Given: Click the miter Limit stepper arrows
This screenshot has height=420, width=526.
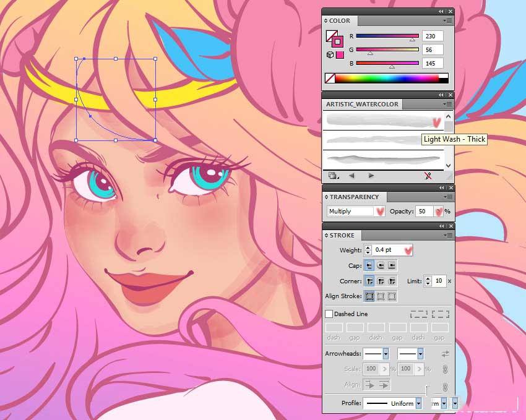Looking at the screenshot, I should (x=428, y=281).
